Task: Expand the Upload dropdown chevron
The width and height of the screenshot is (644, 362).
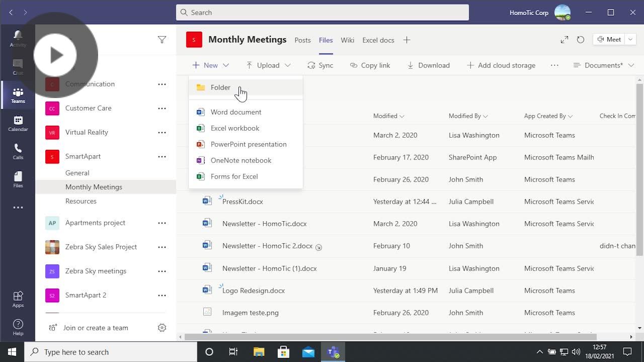Action: 288,65
